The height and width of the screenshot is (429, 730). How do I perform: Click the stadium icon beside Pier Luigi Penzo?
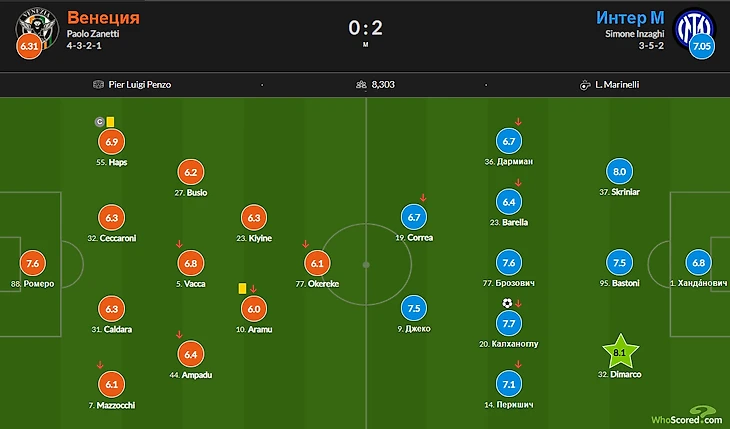pyautogui.click(x=97, y=85)
